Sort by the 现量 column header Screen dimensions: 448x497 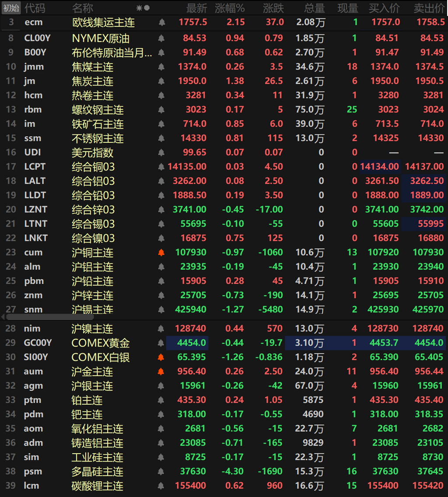click(348, 8)
